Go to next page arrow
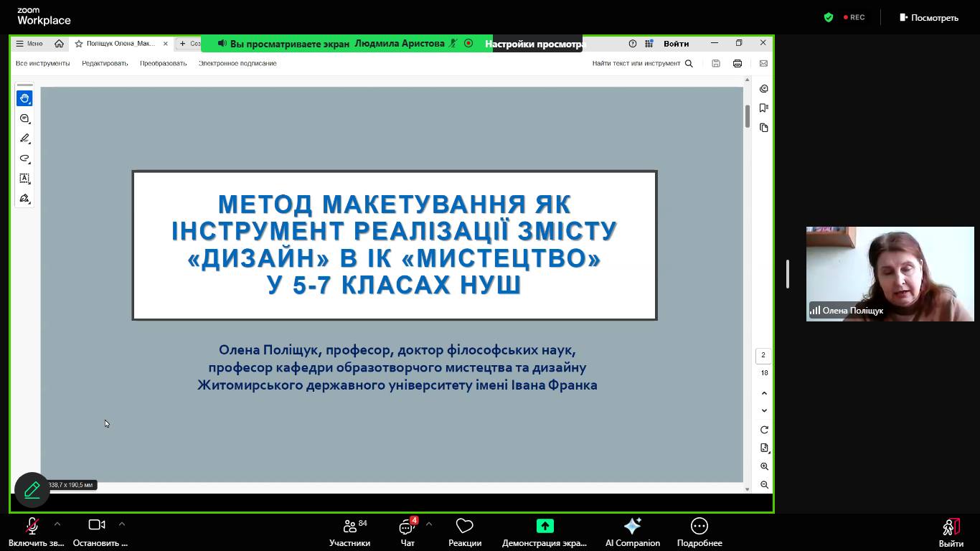The height and width of the screenshot is (551, 980). coord(764,410)
